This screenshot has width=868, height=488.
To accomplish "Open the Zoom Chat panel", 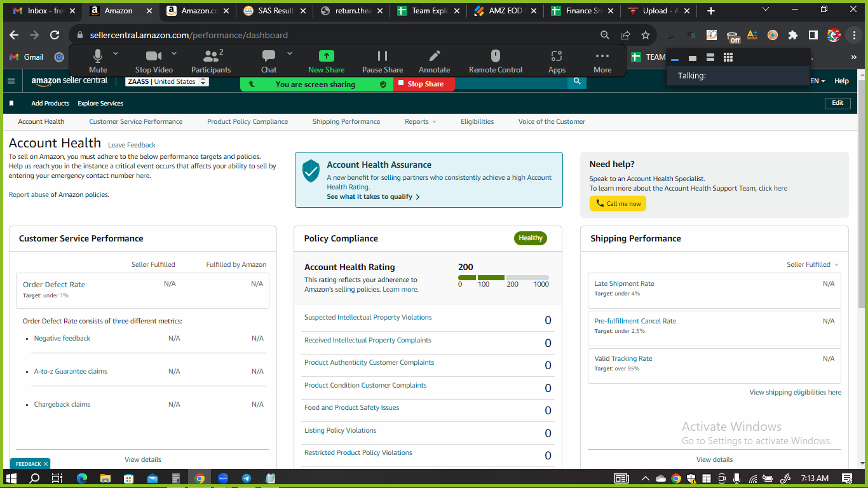I will point(269,62).
